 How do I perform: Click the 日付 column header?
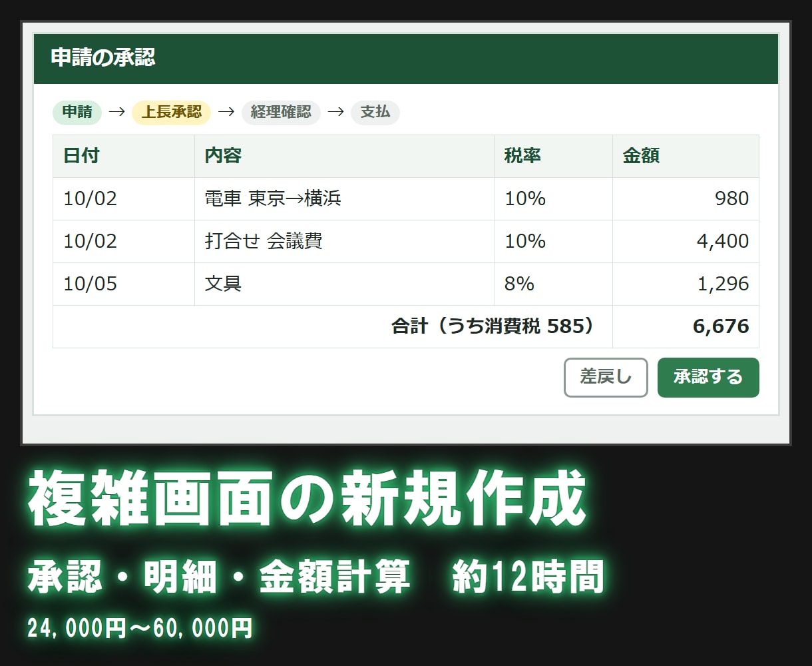(x=124, y=156)
